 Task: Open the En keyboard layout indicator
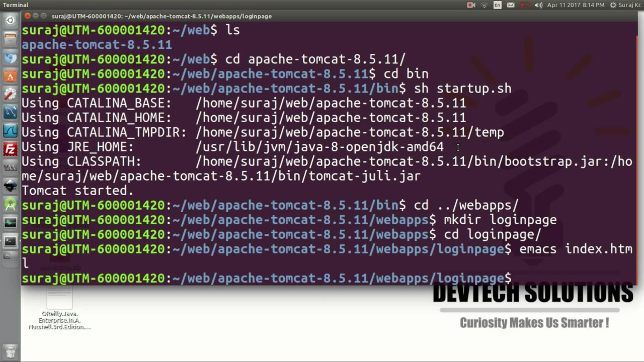[x=498, y=5]
